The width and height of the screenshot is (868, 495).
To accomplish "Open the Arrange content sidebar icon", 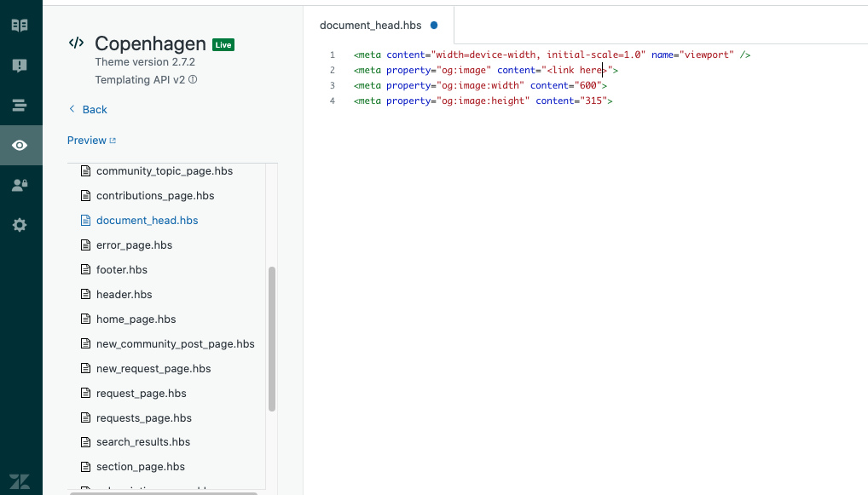I will (x=20, y=106).
